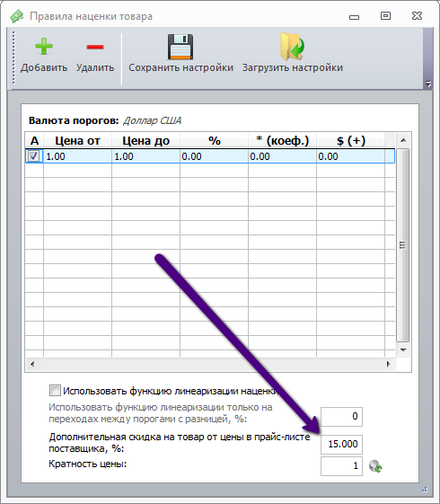Click the Кратность цены input field

click(x=341, y=466)
